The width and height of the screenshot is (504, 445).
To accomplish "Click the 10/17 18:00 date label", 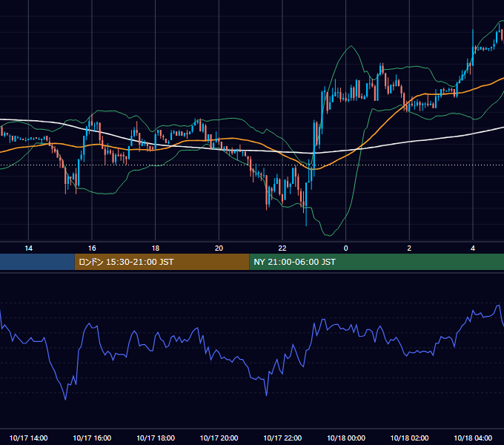I will pyautogui.click(x=156, y=438).
